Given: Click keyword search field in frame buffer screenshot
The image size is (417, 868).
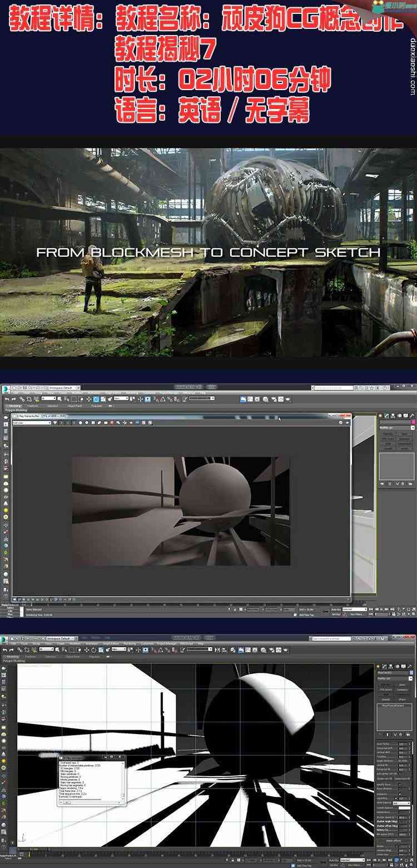Looking at the screenshot, I should (x=334, y=388).
